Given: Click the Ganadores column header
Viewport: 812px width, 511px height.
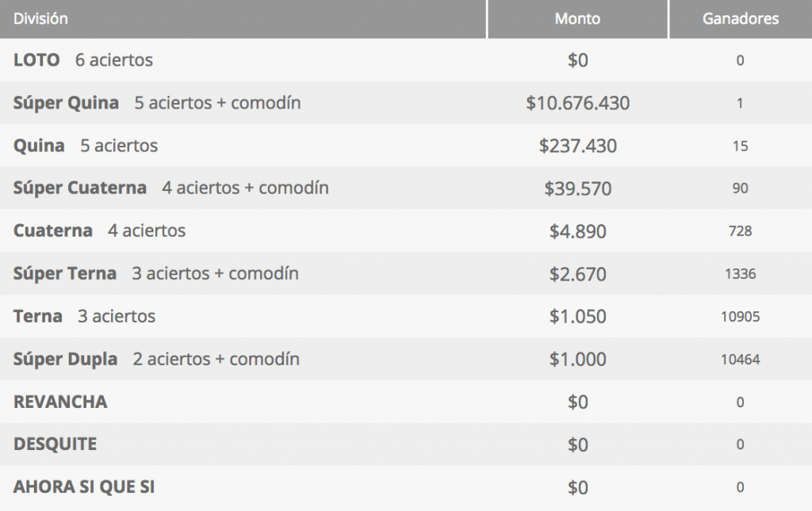Looking at the screenshot, I should (x=741, y=19).
